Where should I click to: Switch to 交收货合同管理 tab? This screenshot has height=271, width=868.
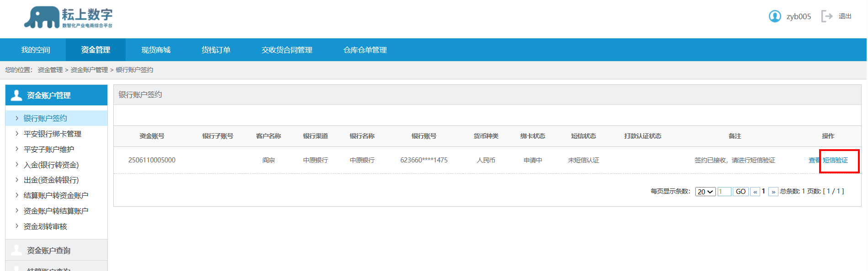tap(287, 50)
